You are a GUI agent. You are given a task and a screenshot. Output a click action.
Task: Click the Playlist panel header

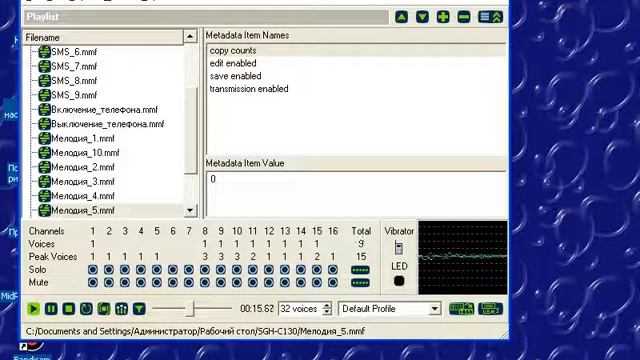pyautogui.click(x=206, y=17)
